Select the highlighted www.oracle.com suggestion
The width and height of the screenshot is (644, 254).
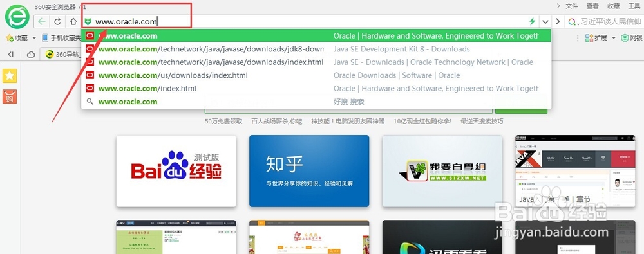pyautogui.click(x=316, y=36)
